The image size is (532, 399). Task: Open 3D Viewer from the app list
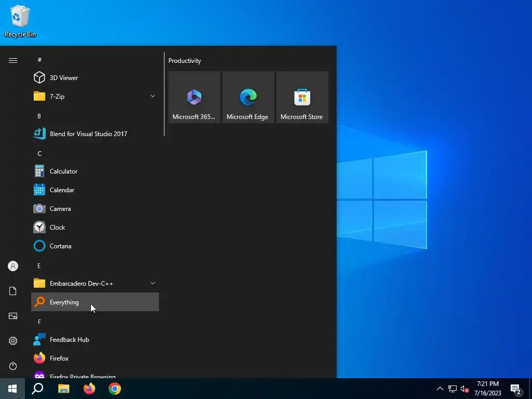[x=95, y=78]
